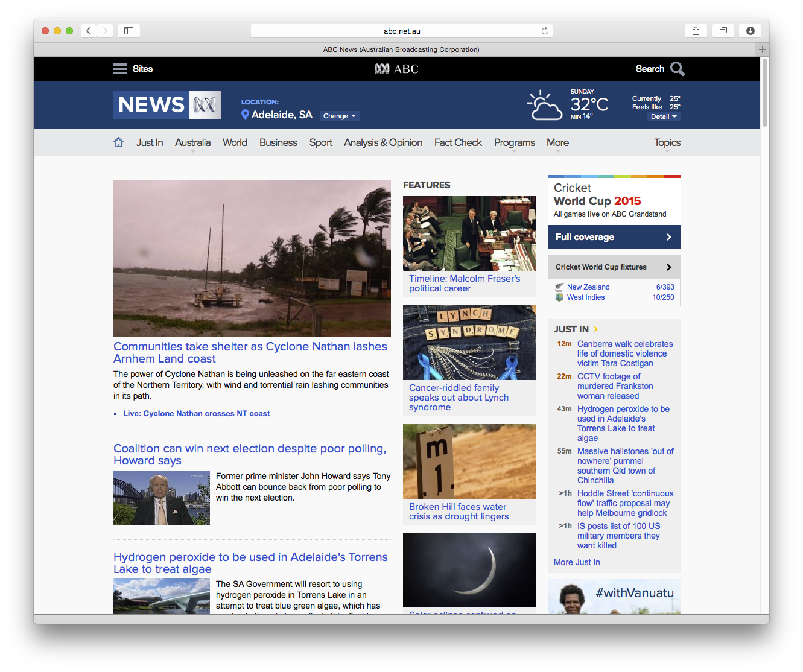Image resolution: width=803 pixels, height=672 pixels.
Task: Show all tabs icon in Safari
Action: point(723,31)
